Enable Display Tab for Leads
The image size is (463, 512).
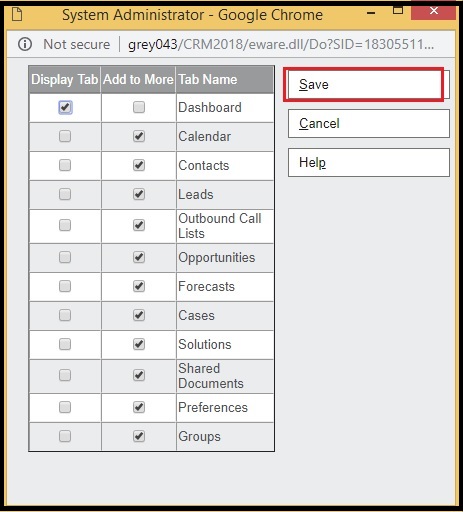(65, 194)
